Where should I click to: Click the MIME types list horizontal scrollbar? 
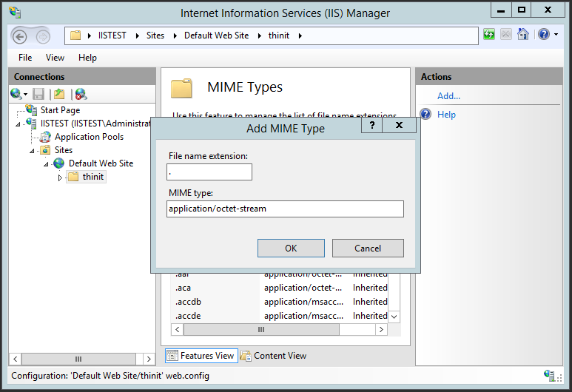click(x=280, y=330)
